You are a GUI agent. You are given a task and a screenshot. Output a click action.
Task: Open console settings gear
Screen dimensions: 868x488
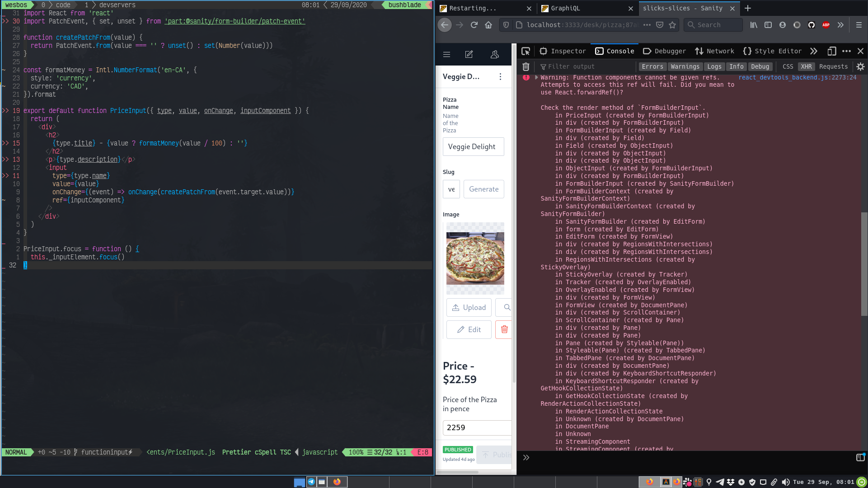860,66
